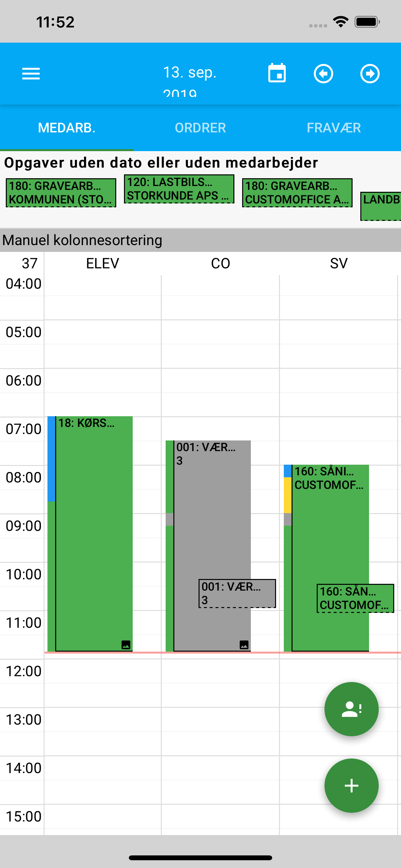
Task: Go to the previous day with the back arrow
Action: point(324,73)
